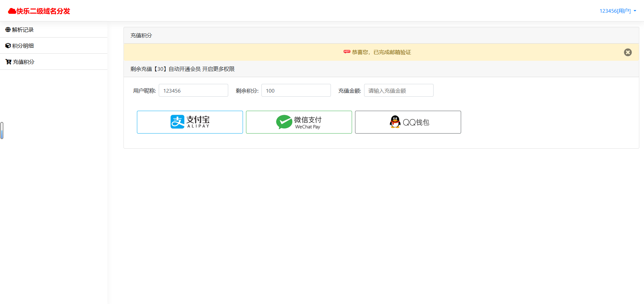
Task: Click the small blue handle on the sidebar edge
Action: (2, 131)
